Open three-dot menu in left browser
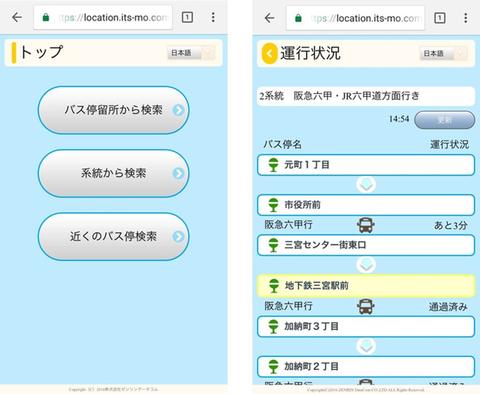This screenshot has height=394, width=480. [213, 17]
